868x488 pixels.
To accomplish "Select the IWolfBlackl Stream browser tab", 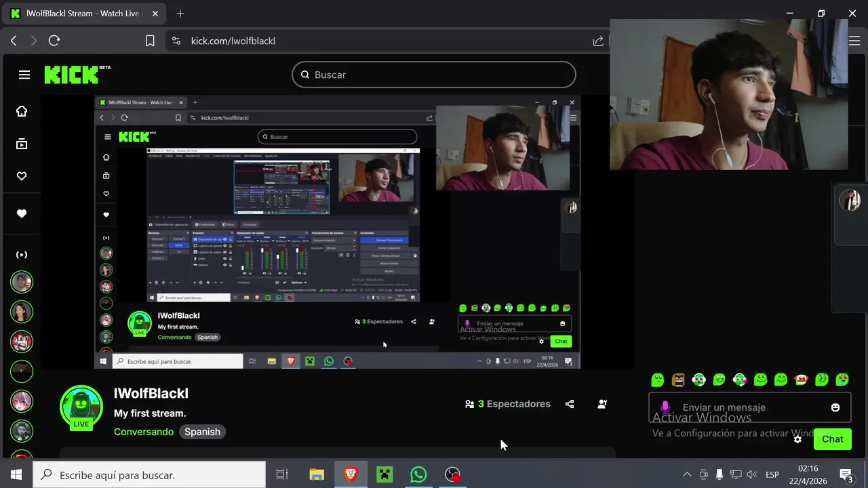I will (83, 14).
